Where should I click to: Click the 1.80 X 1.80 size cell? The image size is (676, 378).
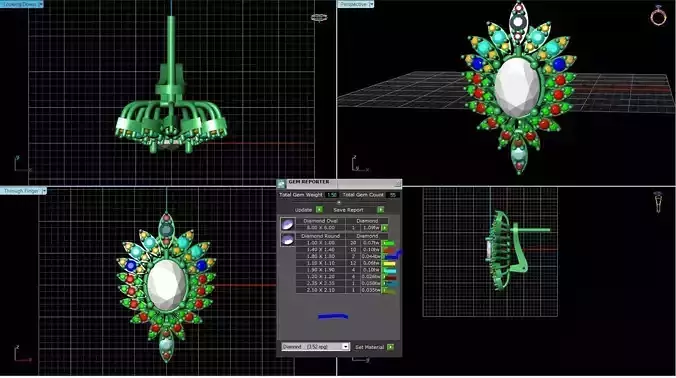click(x=320, y=256)
